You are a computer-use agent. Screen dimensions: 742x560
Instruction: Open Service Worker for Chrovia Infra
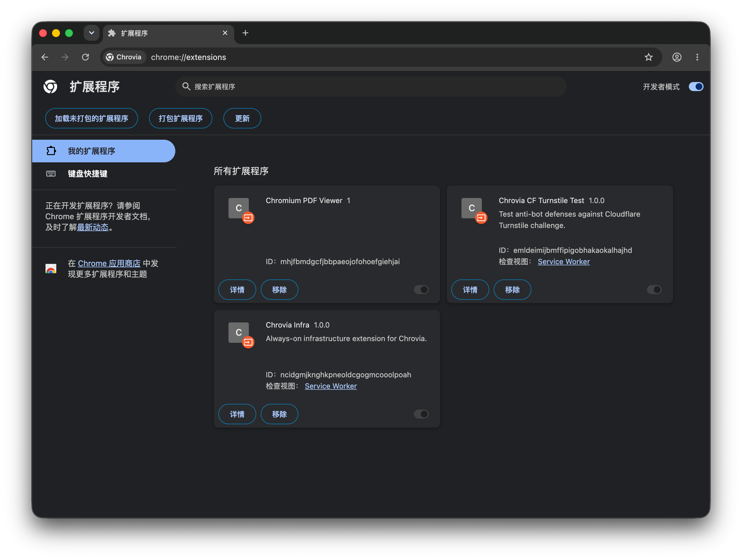coord(330,386)
